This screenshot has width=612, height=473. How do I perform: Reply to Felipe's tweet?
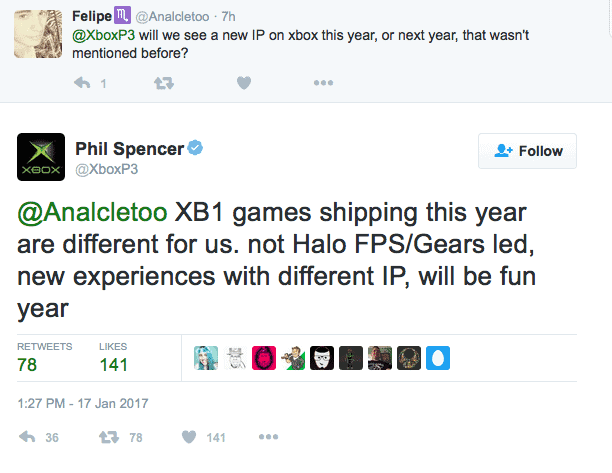click(83, 83)
